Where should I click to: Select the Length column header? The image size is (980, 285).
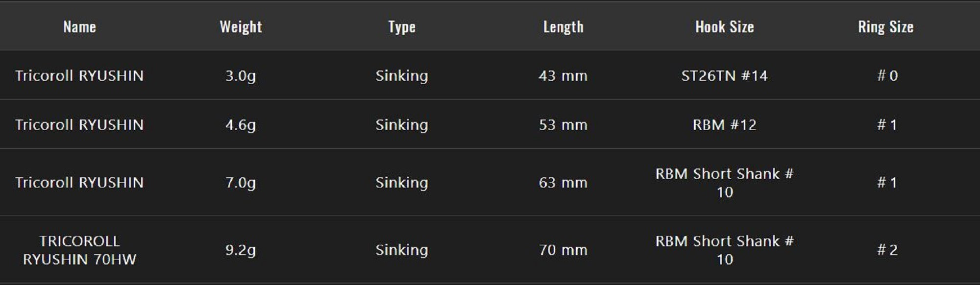click(563, 27)
